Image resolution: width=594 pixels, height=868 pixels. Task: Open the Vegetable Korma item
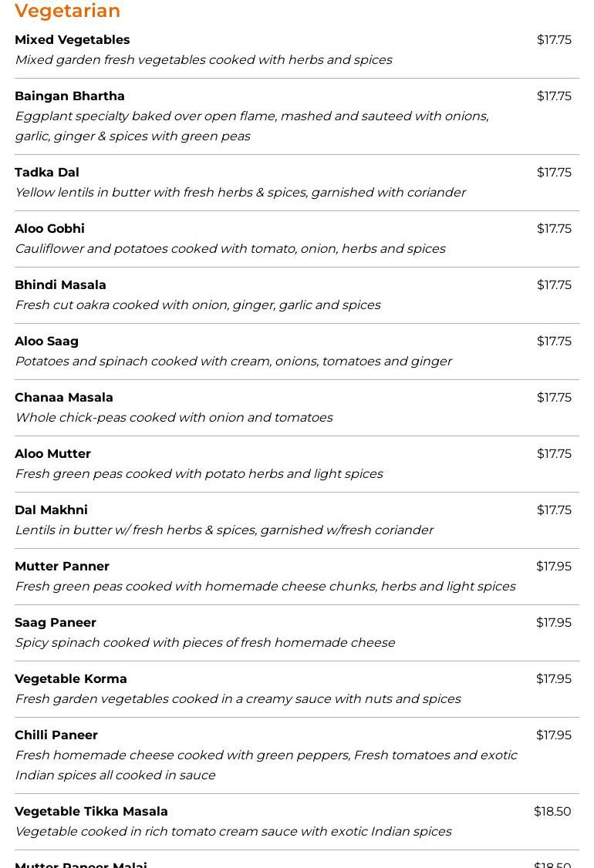pos(70,679)
